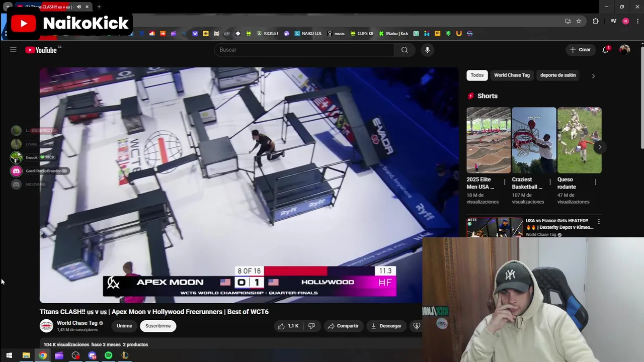Open the purple clapperboard taskbar app
644x362 pixels.
coord(59,355)
